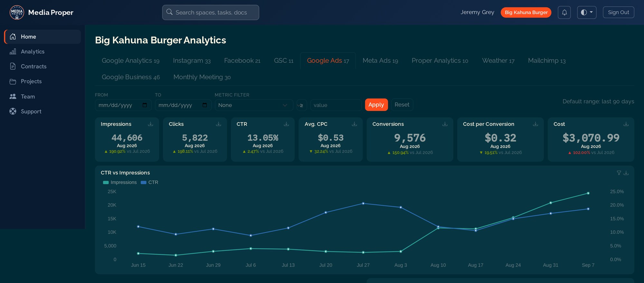
Task: Download the Avg. CPC card data
Action: click(354, 124)
